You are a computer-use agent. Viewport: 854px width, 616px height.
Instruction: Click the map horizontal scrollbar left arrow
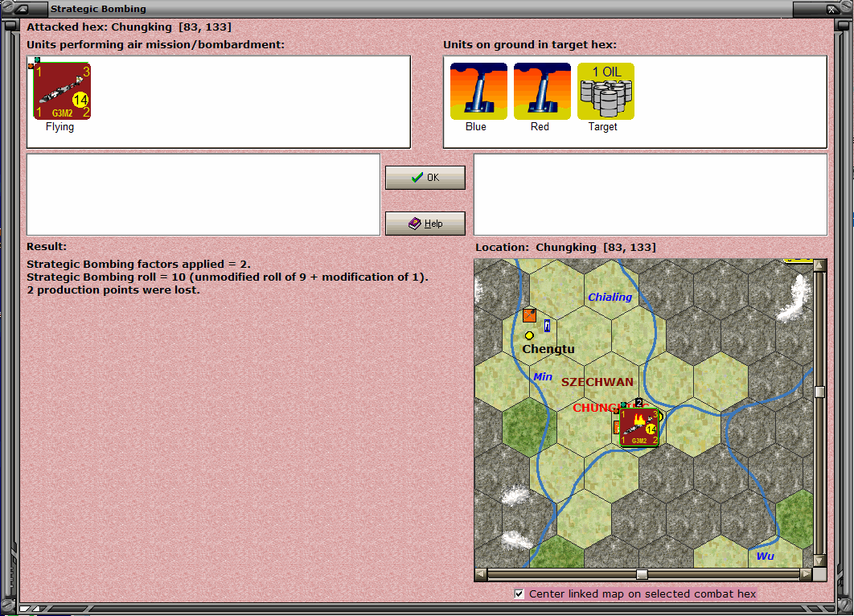point(481,574)
